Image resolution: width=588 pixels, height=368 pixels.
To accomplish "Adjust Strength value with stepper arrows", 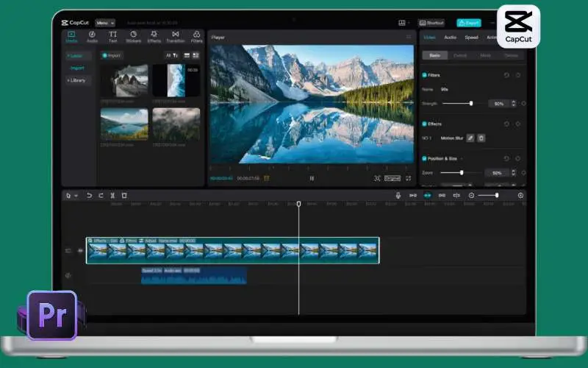I will click(x=513, y=103).
